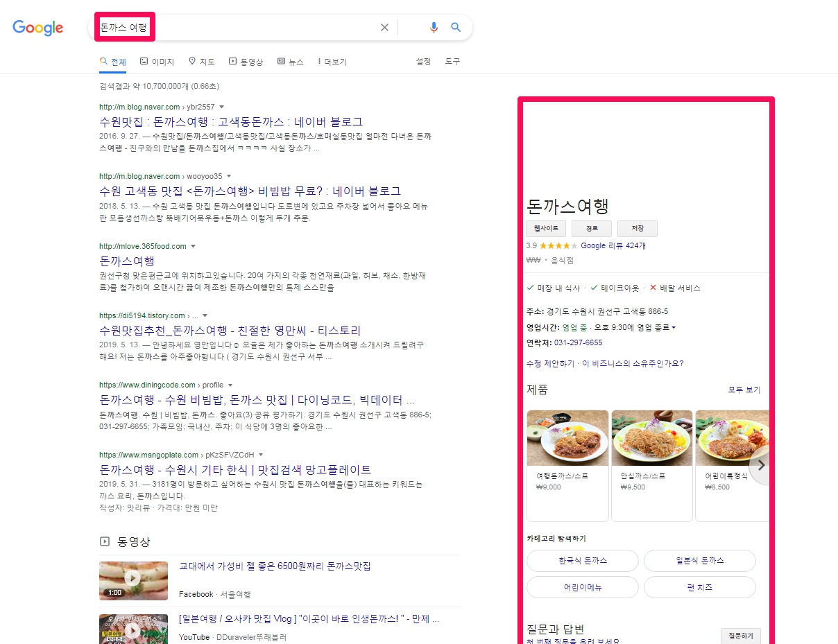
Task: Open the 다이닝코드 돈까스여행 result
Action: tap(257, 400)
